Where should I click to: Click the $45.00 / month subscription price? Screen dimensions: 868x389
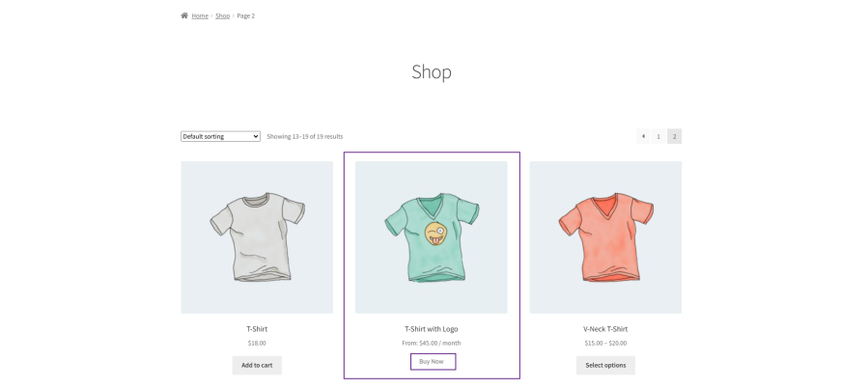(x=432, y=343)
